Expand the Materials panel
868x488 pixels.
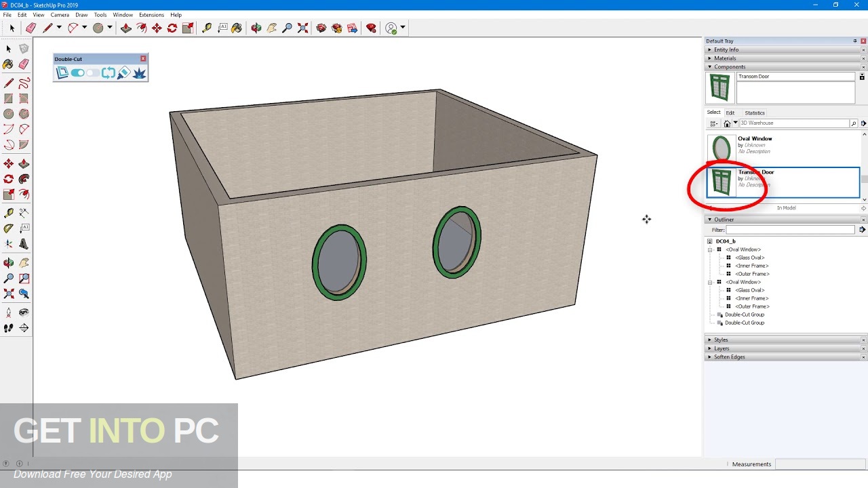pos(710,58)
